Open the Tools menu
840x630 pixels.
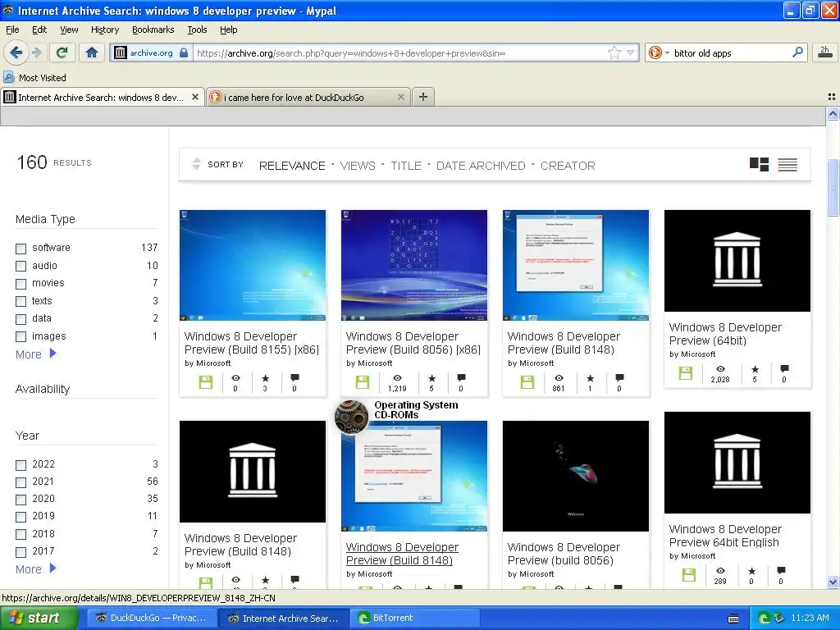tap(197, 30)
